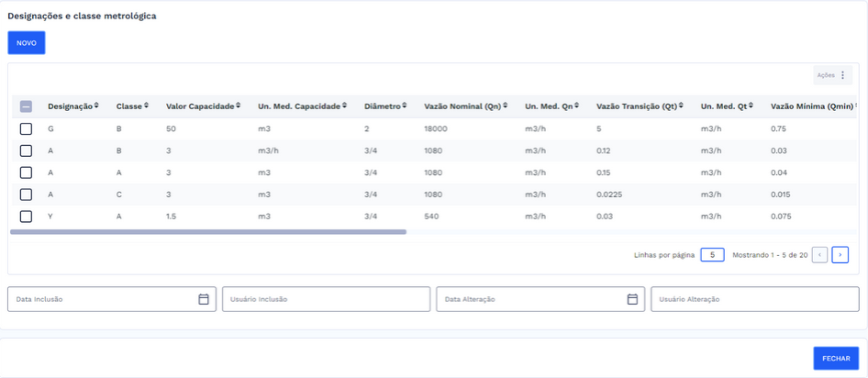Click into the Usuário Alteração field

pos(754,299)
